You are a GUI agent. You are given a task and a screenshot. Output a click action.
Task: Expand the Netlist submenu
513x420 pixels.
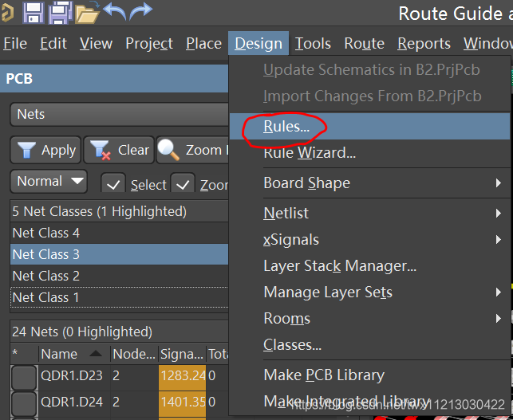pos(369,213)
